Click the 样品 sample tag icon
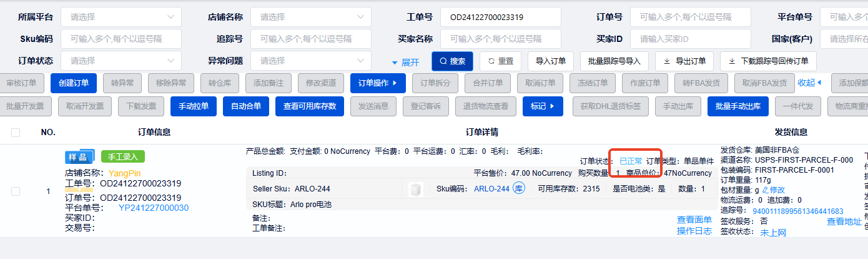The height and width of the screenshot is (259, 868). pyautogui.click(x=79, y=156)
